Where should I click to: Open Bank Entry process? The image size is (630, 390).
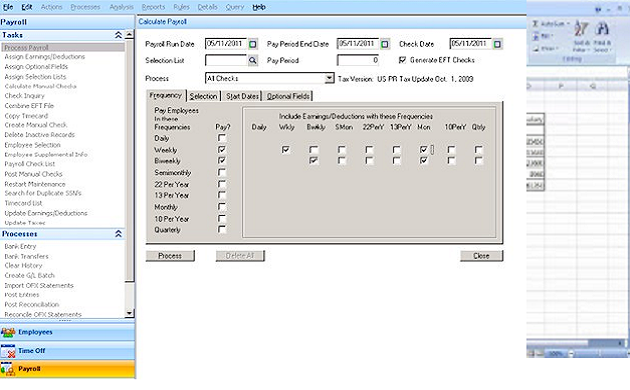(x=20, y=246)
